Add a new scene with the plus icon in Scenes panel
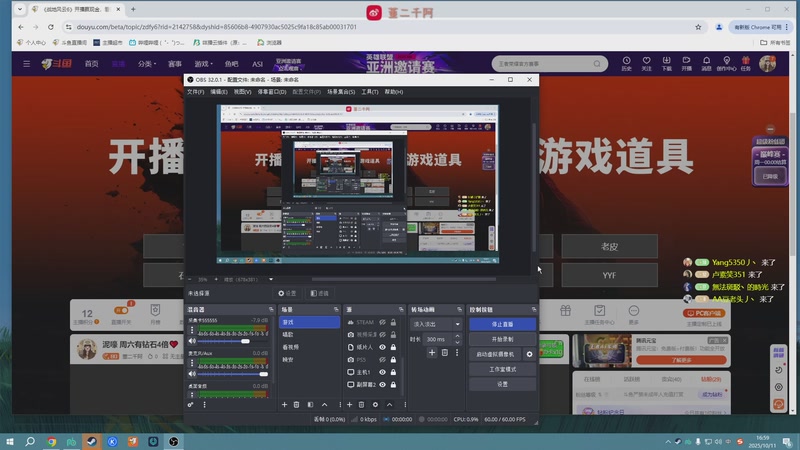The image size is (800, 450). [284, 405]
